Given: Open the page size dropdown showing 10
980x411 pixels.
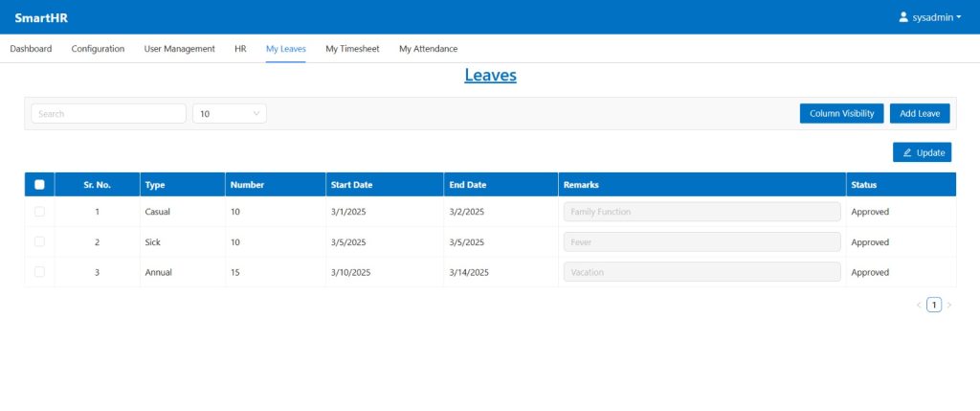Looking at the screenshot, I should point(230,114).
